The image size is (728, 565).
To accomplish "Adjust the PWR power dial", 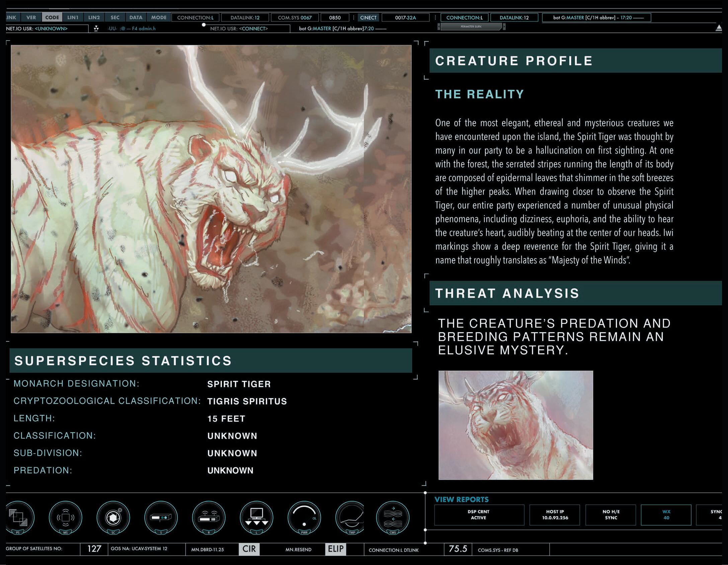I will pyautogui.click(x=304, y=517).
